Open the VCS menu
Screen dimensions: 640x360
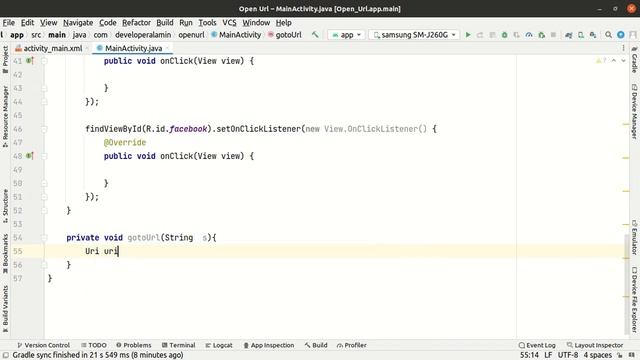229,23
